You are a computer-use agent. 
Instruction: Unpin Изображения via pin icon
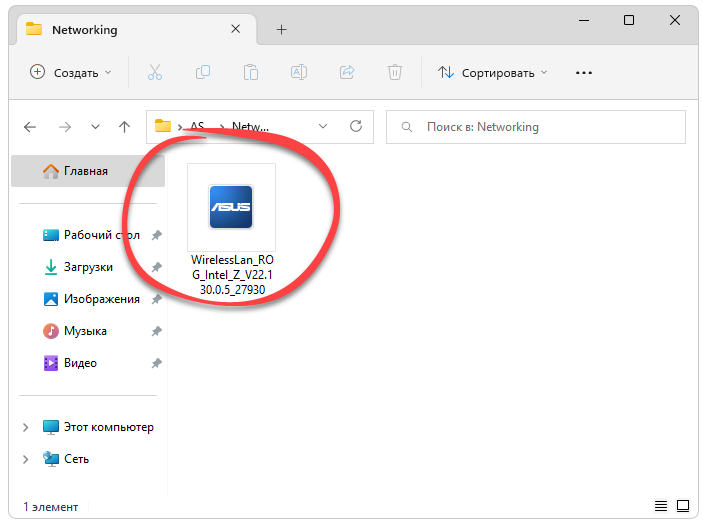point(156,299)
